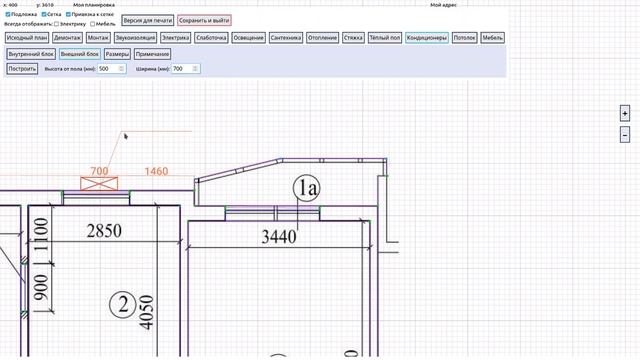640x360 pixels.
Task: Choose Внешний блок tool
Action: pyautogui.click(x=80, y=54)
